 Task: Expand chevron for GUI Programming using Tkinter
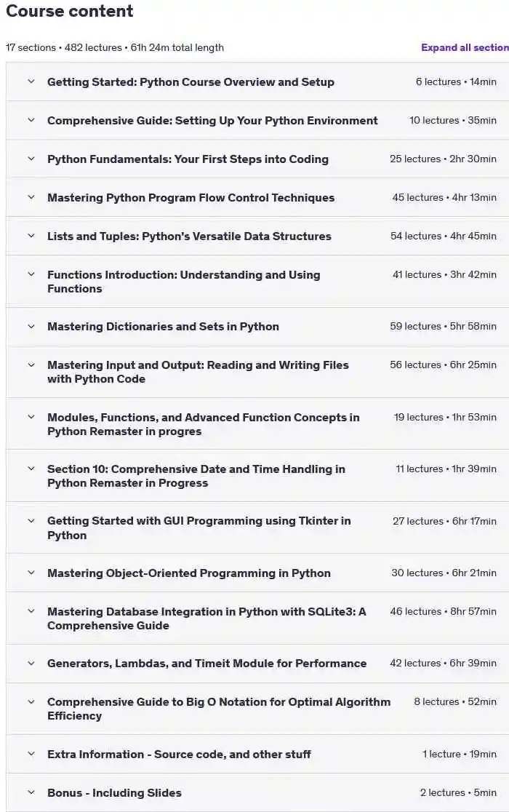(31, 521)
